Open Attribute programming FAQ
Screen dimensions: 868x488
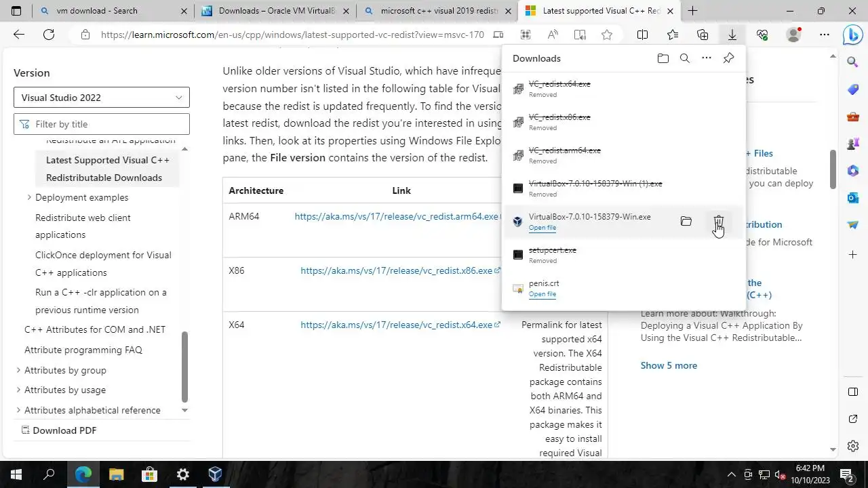point(83,350)
